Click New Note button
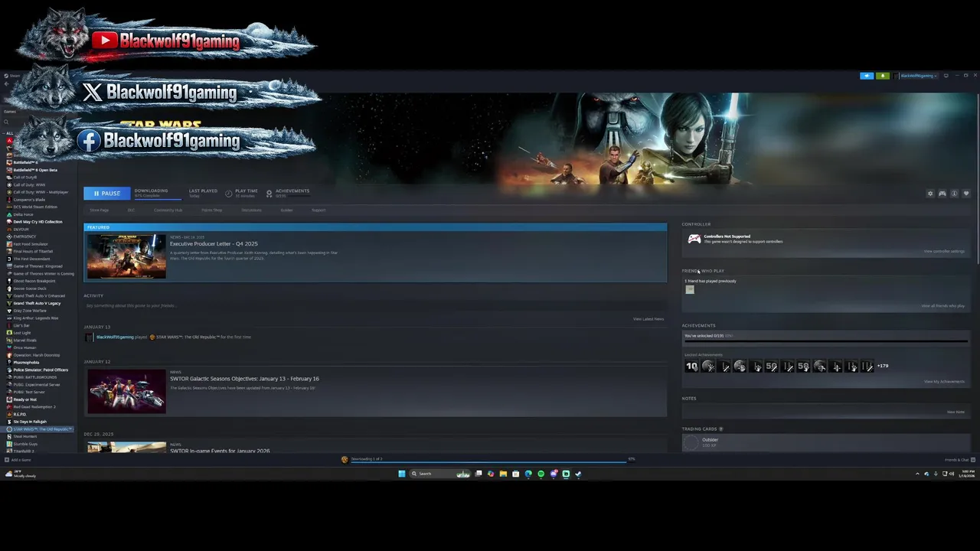Screen dimensions: 980x551 tap(955, 412)
